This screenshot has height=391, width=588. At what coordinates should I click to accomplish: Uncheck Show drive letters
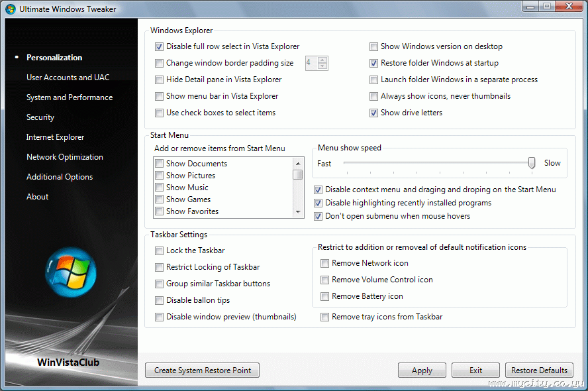(373, 113)
